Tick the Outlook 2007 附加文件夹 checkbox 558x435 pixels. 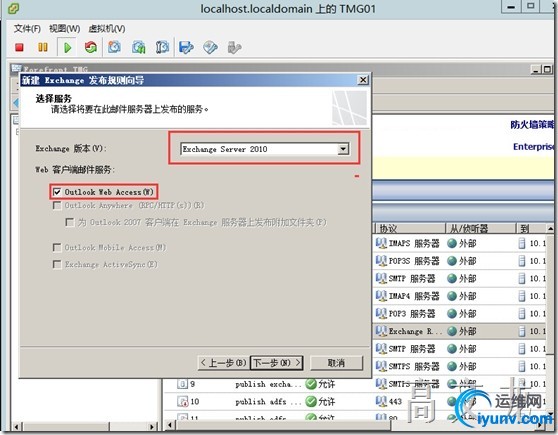[x=70, y=222]
